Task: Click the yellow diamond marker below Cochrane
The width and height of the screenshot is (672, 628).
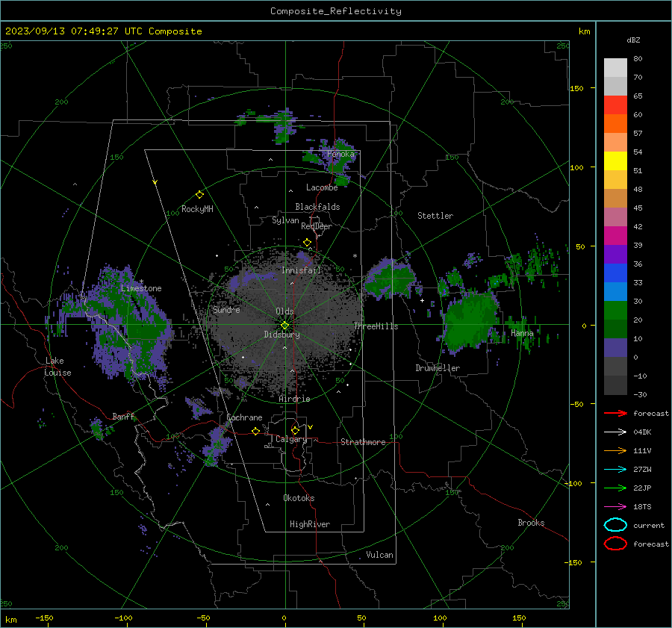Action: point(255,431)
